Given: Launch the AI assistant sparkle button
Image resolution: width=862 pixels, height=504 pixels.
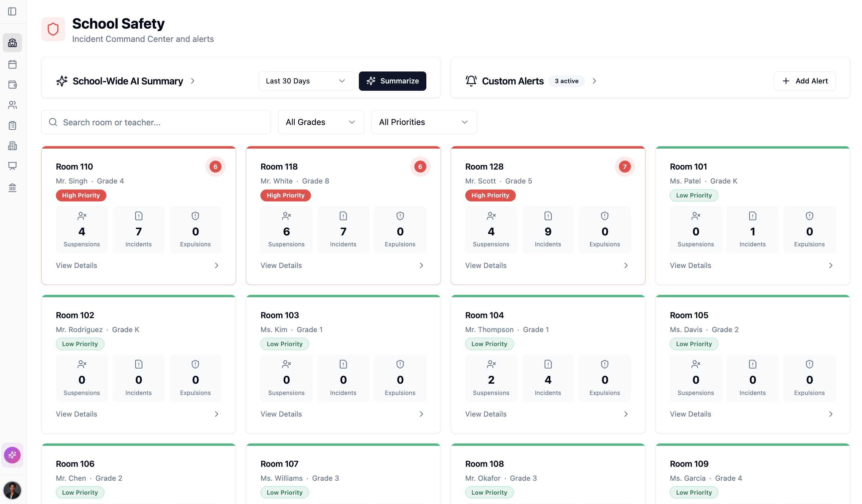Looking at the screenshot, I should click(12, 455).
